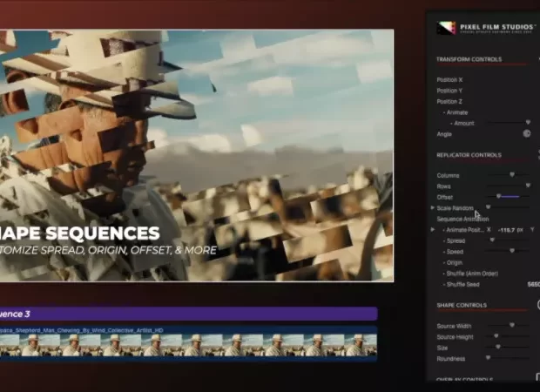Adjust the Scale Random slider
Screen dimensions: 540x392
coord(488,207)
